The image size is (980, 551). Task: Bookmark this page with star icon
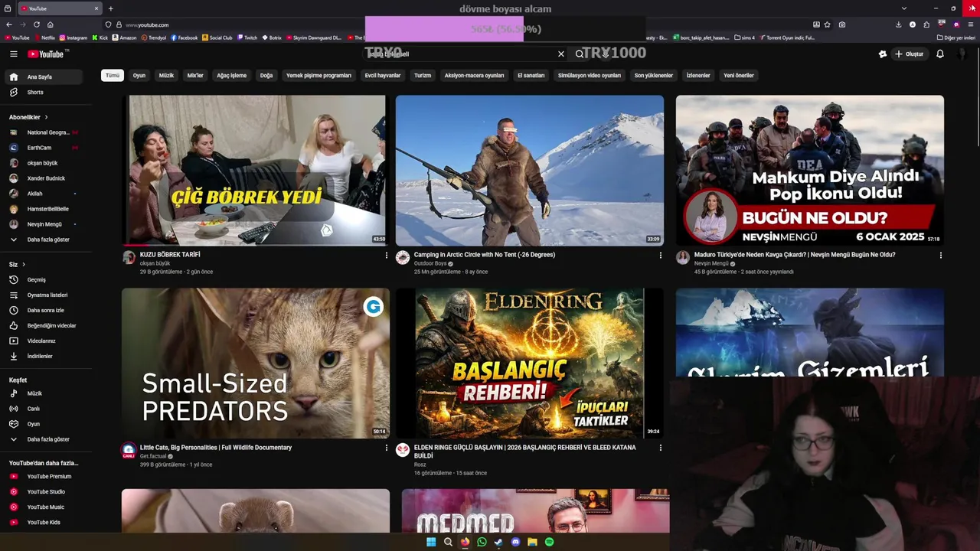(x=828, y=24)
